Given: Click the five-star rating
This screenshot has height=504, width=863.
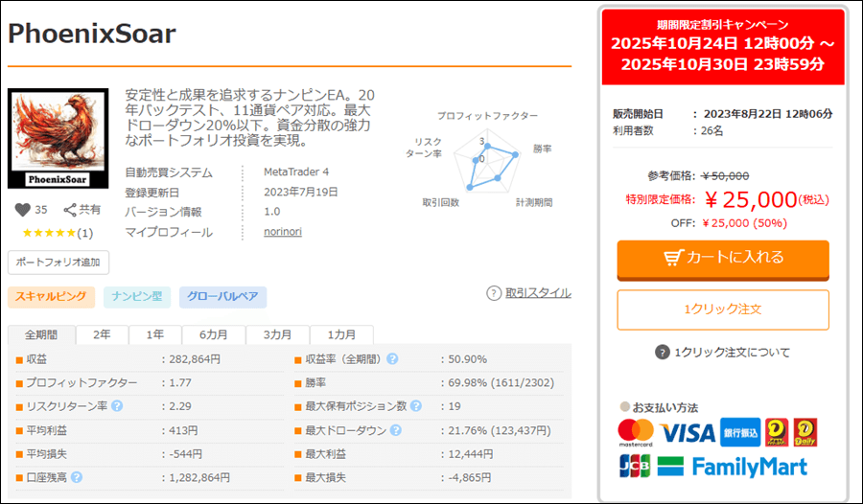Looking at the screenshot, I should point(49,233).
